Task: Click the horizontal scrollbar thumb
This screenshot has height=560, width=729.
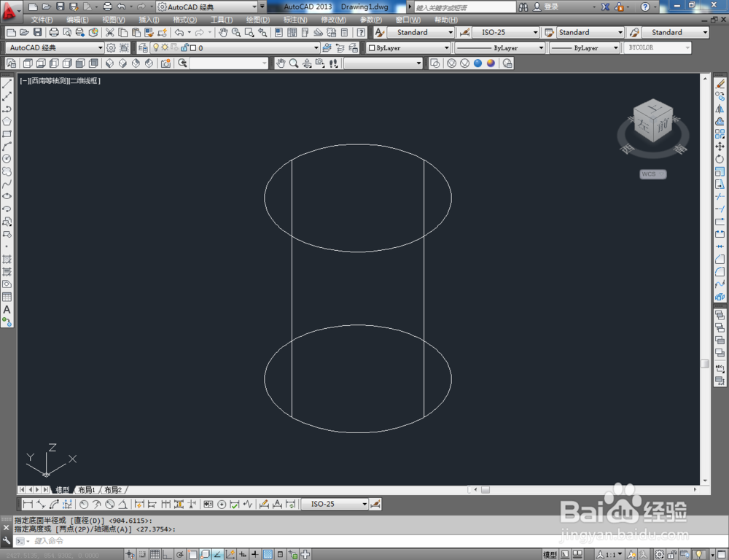Action: (486, 490)
